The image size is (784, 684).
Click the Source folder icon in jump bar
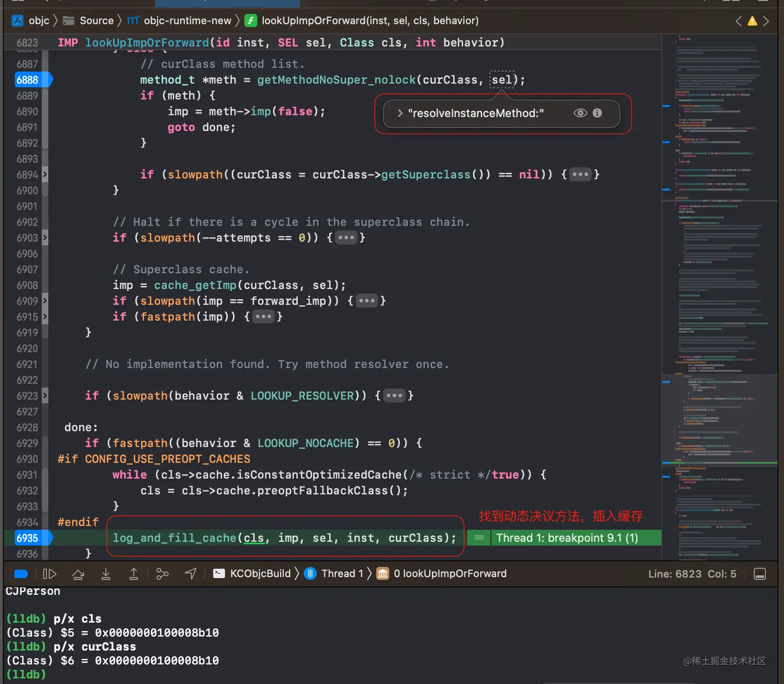(x=68, y=21)
